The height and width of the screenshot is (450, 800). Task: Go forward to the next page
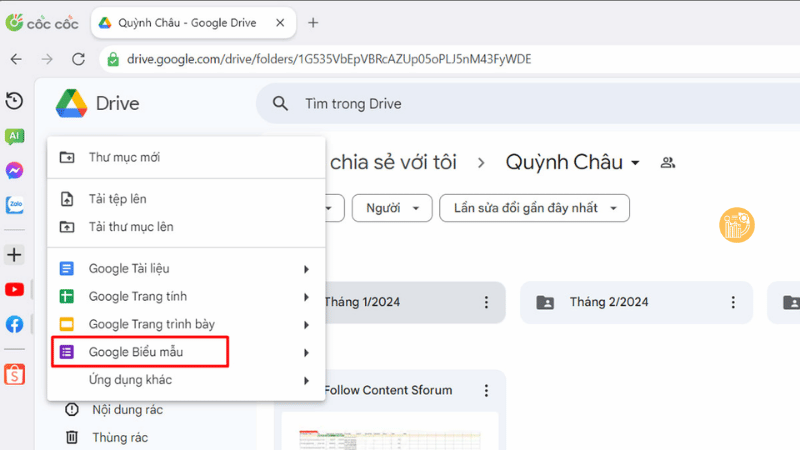click(47, 59)
